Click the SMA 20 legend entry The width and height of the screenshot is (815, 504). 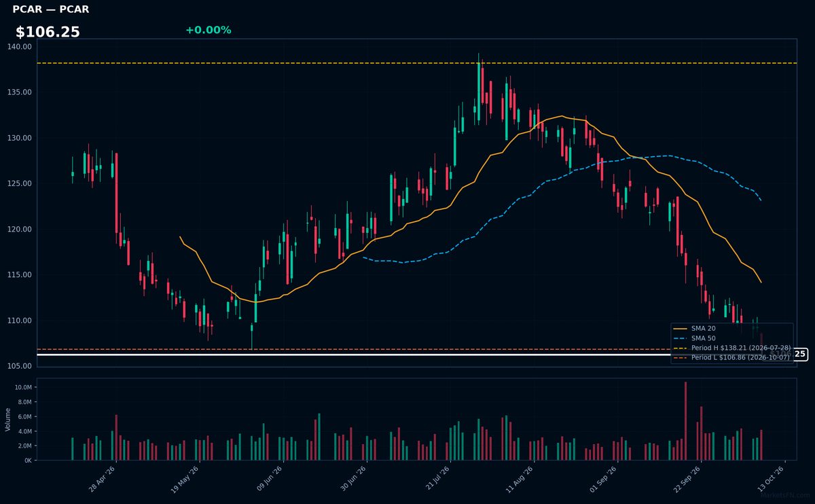pos(694,328)
